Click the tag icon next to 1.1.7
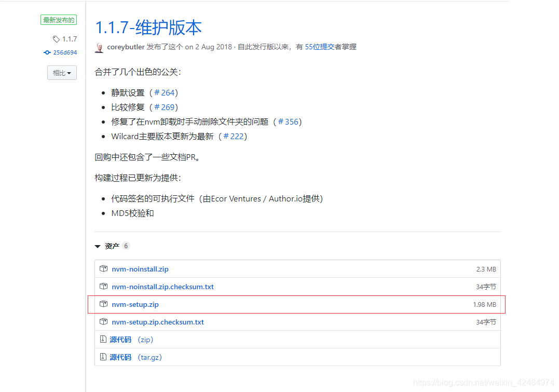 (56, 39)
